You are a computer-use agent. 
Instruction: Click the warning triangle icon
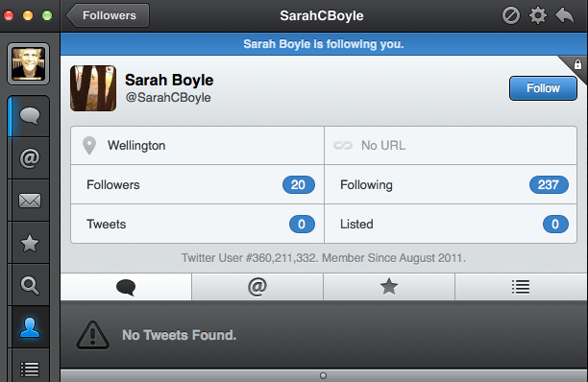92,335
